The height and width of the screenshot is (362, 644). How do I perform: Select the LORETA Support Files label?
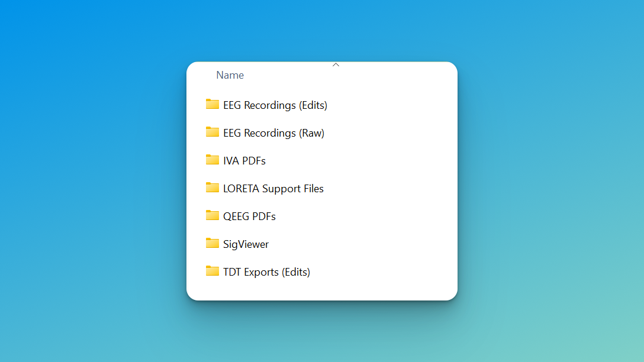tap(273, 189)
